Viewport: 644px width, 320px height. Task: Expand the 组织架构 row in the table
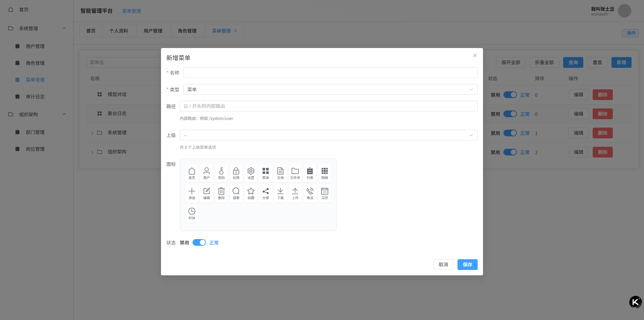point(92,152)
